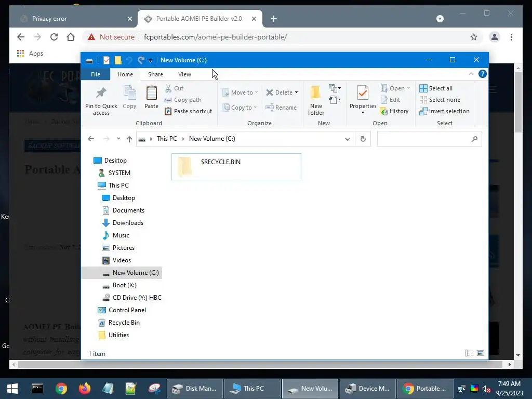532x399 pixels.
Task: Click Pin to Quick access button
Action: [x=101, y=101]
